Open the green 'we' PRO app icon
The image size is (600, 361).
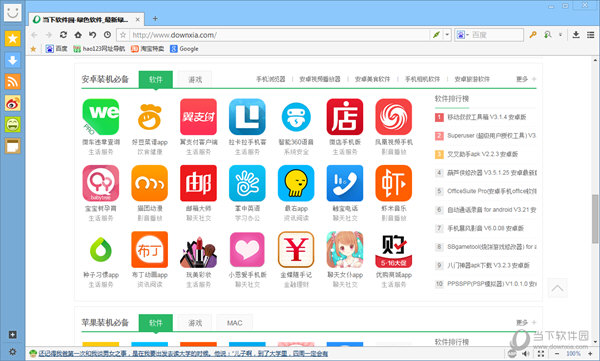coord(101,117)
